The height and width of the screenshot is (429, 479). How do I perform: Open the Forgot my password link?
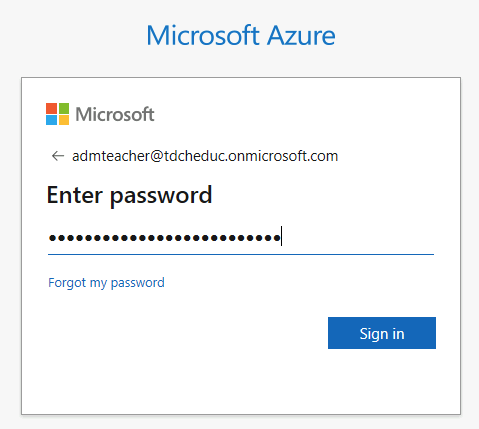106,283
